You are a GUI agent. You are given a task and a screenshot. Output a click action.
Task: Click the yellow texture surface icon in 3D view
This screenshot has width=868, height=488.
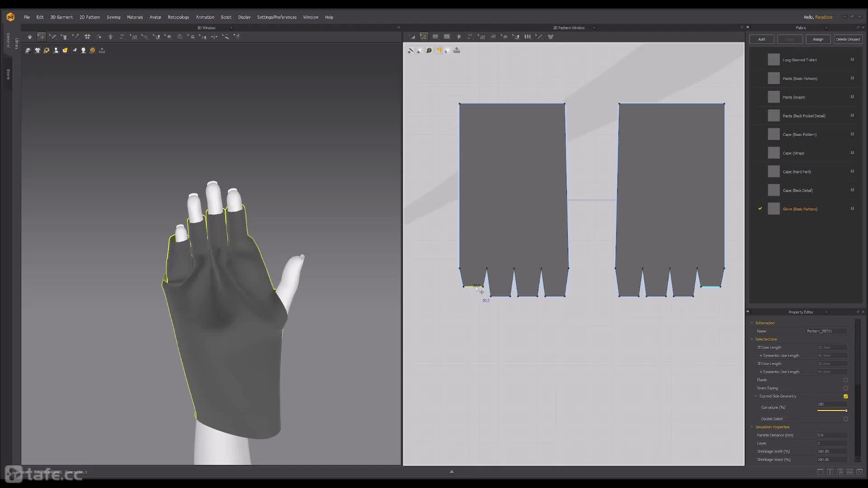(65, 50)
